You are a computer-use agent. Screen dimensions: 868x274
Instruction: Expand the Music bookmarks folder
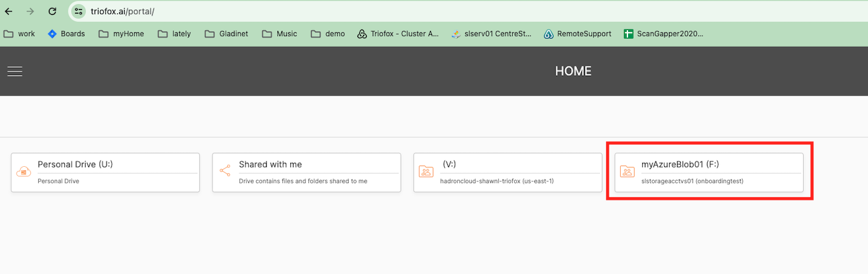click(x=279, y=33)
